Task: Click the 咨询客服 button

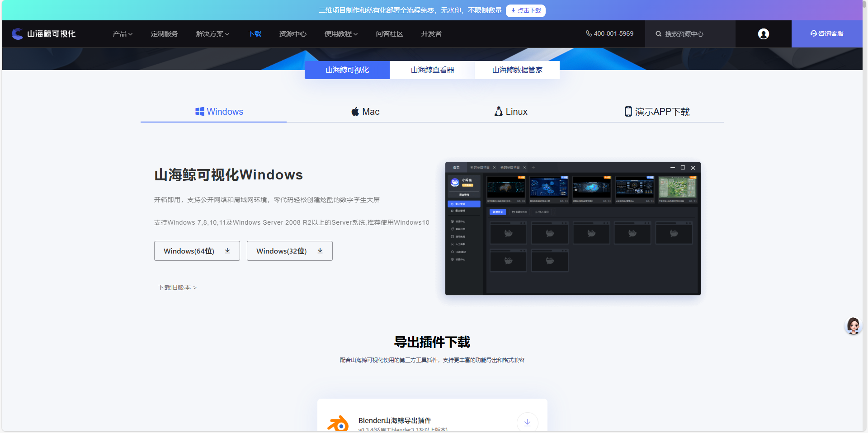Action: coord(827,34)
